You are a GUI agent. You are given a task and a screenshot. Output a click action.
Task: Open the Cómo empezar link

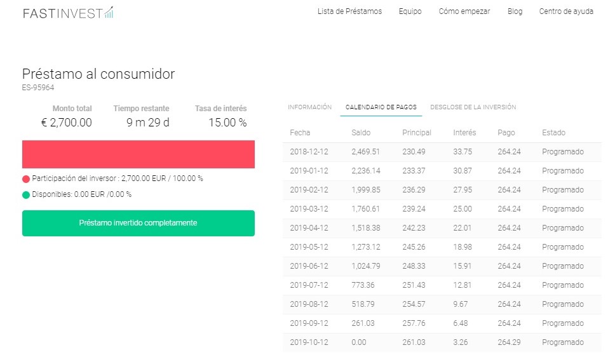(x=464, y=11)
